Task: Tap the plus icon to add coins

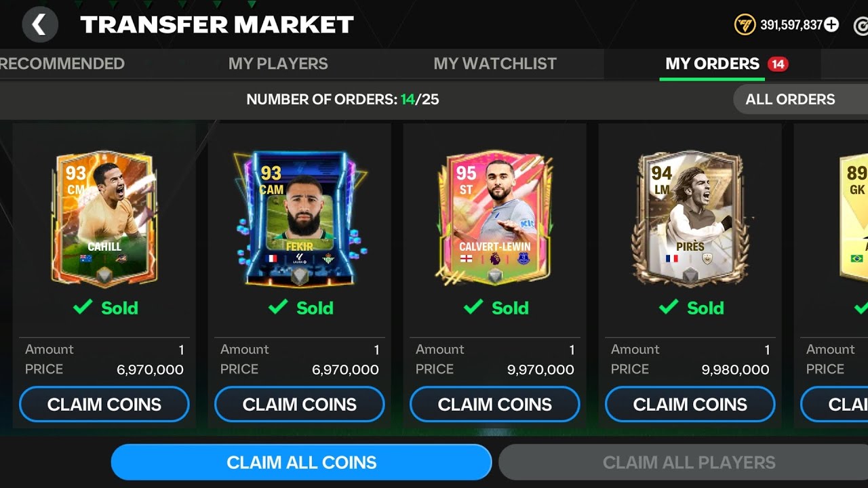Action: tap(831, 25)
